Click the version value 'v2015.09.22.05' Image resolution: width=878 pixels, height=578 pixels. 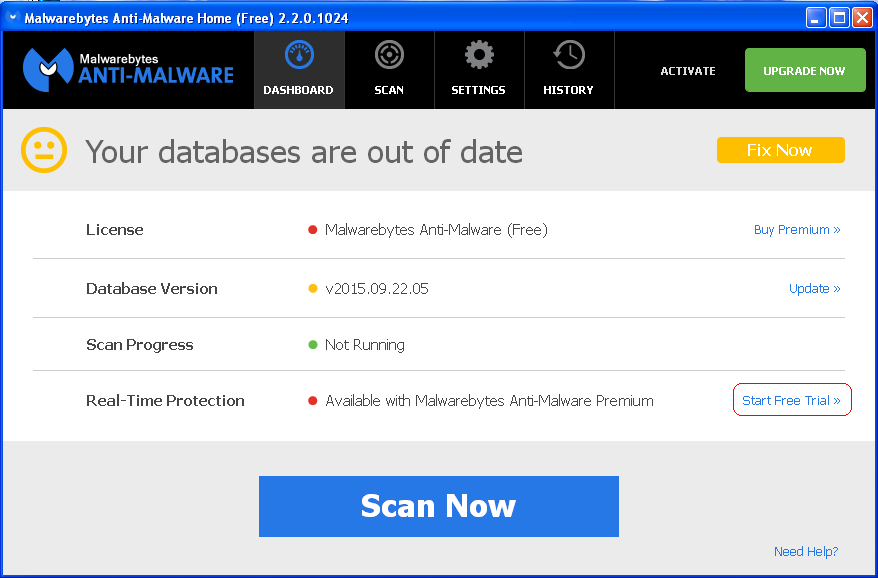click(x=377, y=288)
